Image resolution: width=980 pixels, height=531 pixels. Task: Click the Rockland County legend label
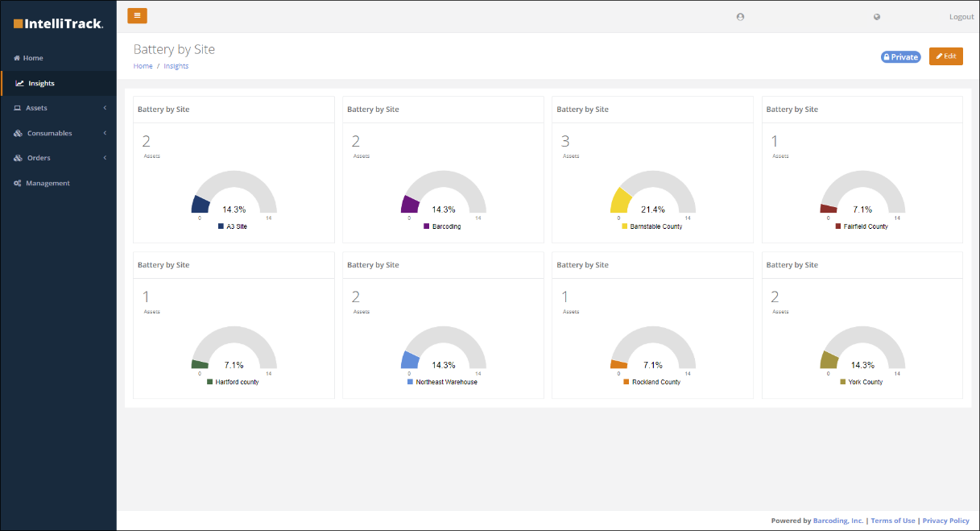tap(656, 382)
